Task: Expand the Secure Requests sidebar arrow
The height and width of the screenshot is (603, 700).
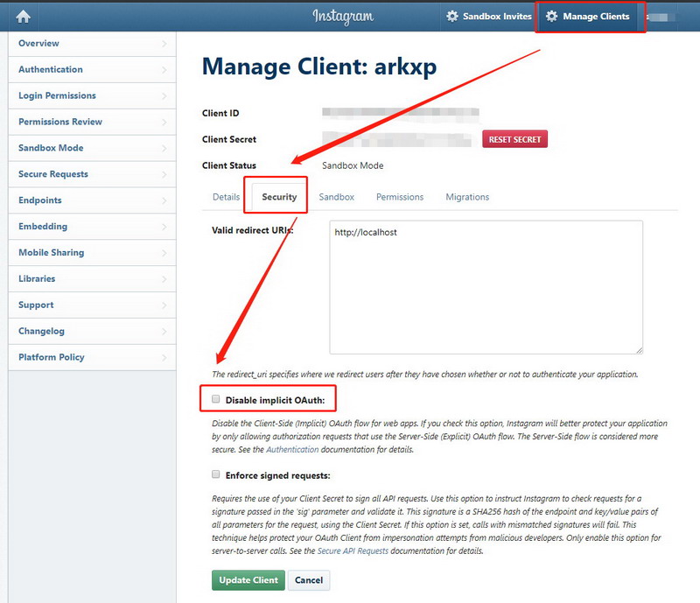Action: click(x=164, y=174)
